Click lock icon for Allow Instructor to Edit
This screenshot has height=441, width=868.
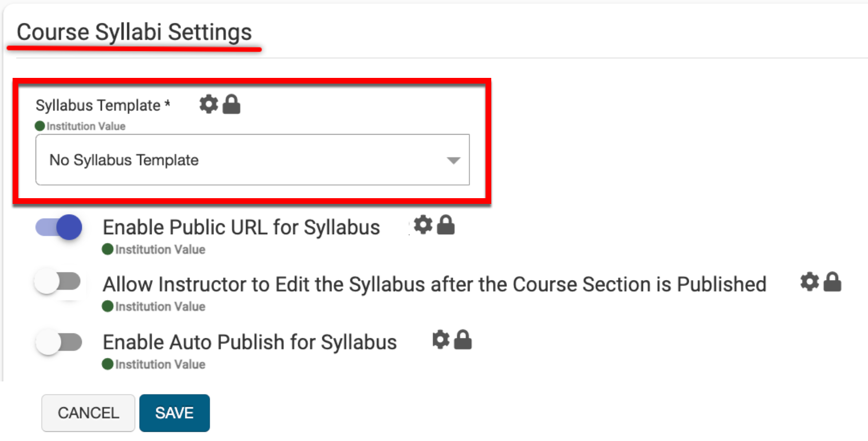832,282
